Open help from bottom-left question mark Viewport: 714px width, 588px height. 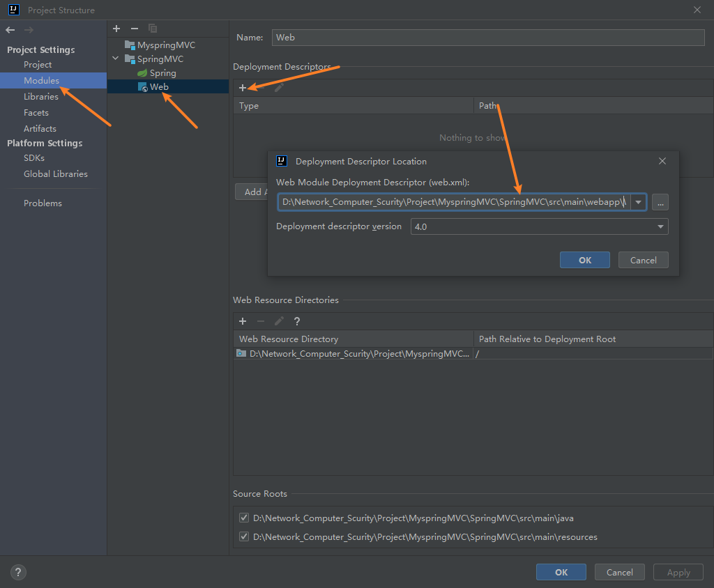point(18,572)
